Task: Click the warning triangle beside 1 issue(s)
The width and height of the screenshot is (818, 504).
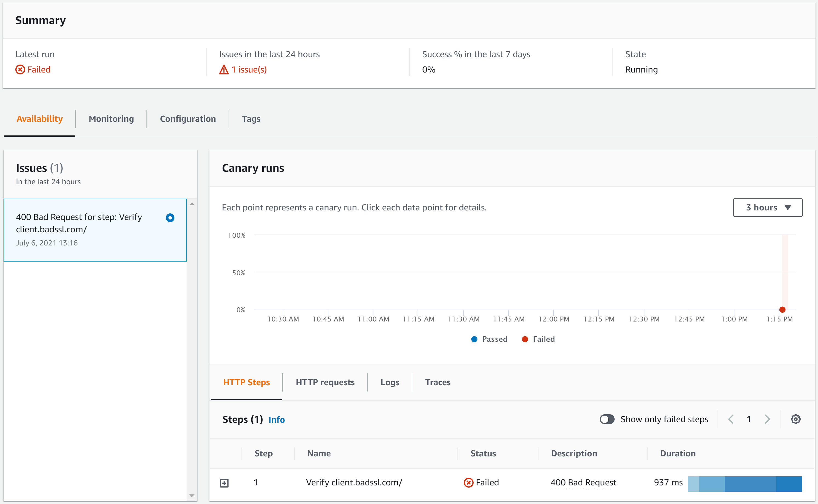Action: coord(224,70)
